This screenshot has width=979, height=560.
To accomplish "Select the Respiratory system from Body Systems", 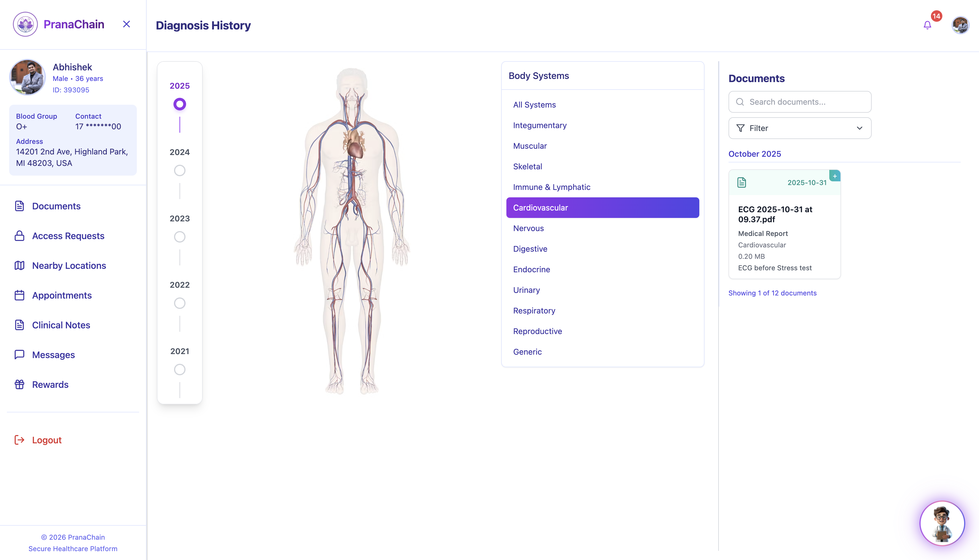I will pyautogui.click(x=534, y=310).
